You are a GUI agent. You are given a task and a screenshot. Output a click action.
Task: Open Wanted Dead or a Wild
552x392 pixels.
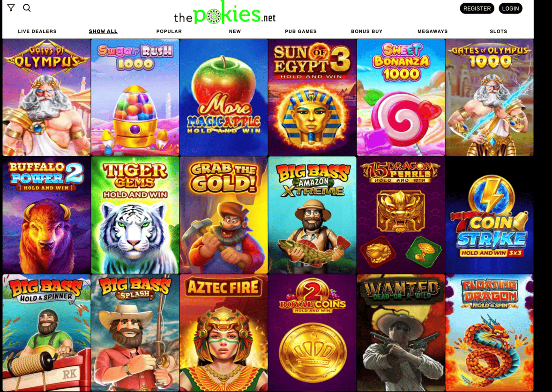[401, 333]
